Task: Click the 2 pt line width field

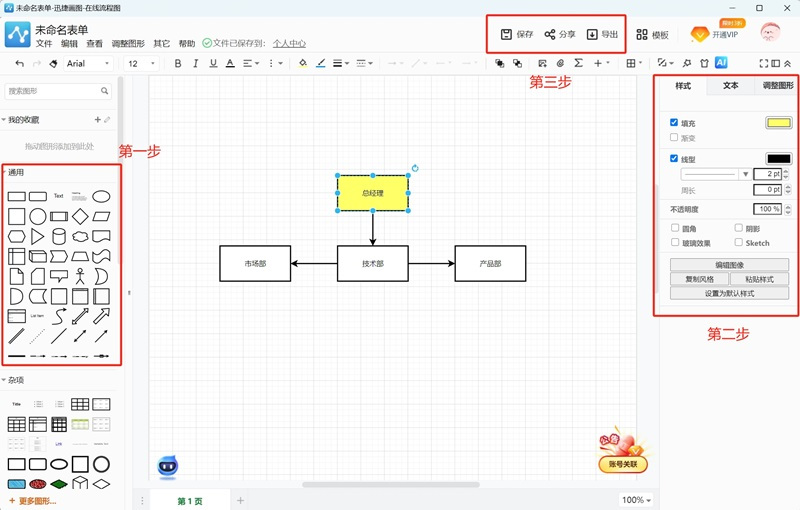Action: 768,174
